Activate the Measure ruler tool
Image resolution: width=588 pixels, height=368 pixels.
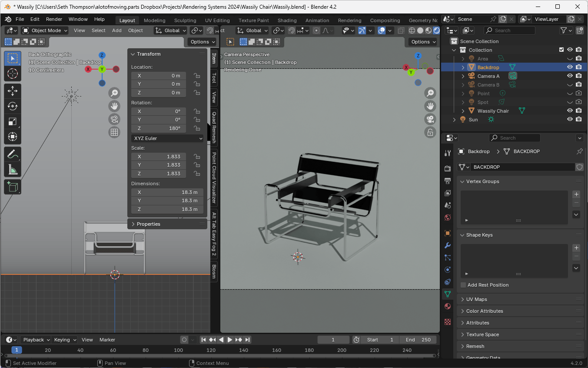pyautogui.click(x=13, y=170)
